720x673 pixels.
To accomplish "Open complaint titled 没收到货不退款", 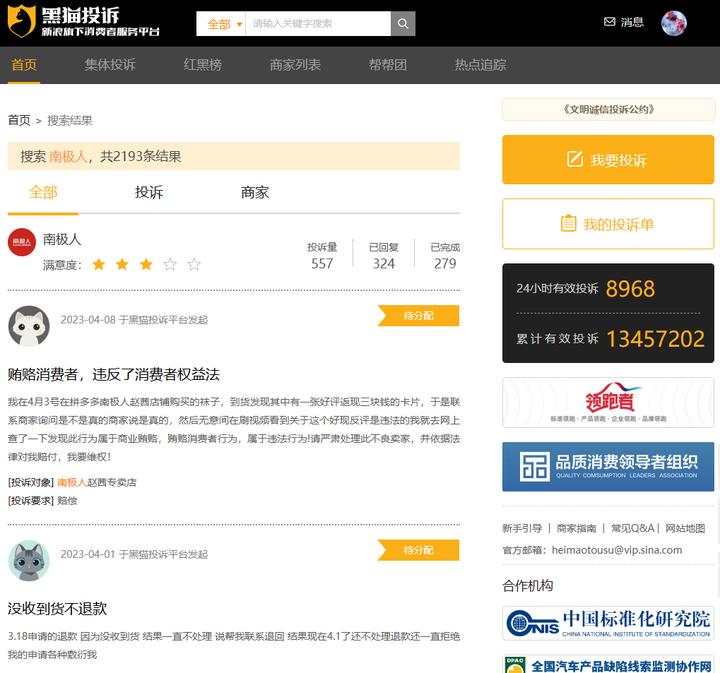I will point(57,609).
